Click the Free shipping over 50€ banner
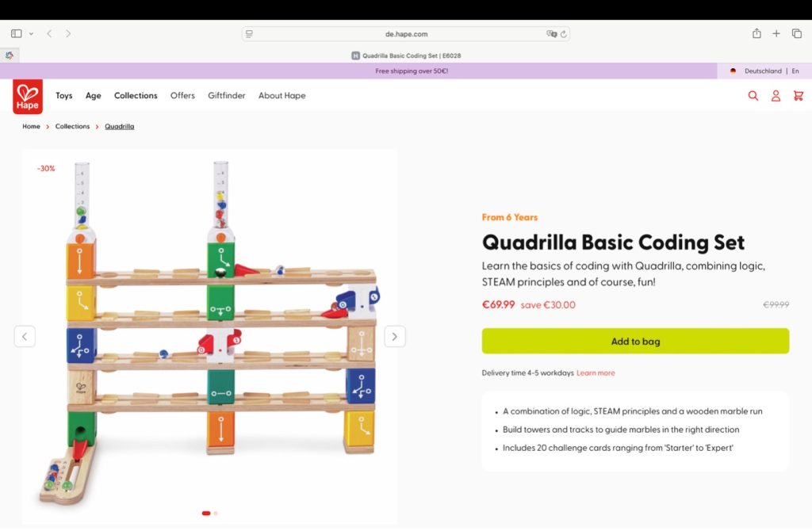 (x=412, y=71)
